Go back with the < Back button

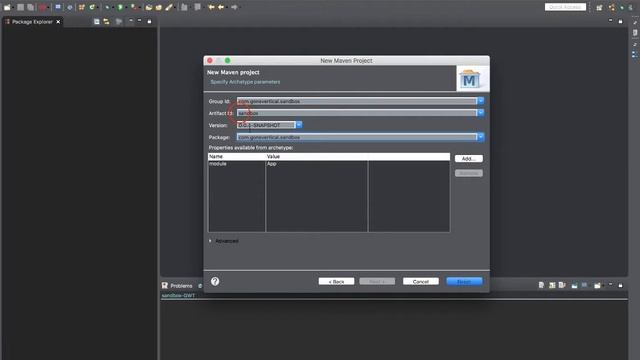336,281
